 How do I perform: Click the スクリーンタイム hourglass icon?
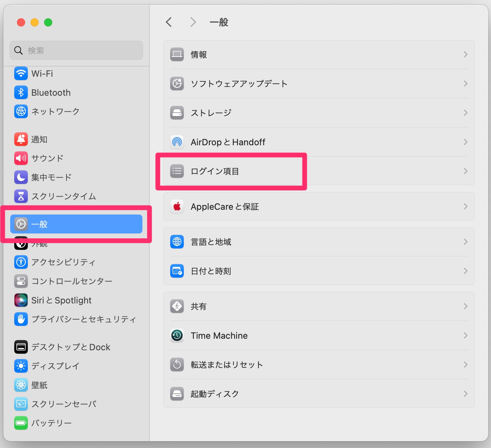[21, 196]
